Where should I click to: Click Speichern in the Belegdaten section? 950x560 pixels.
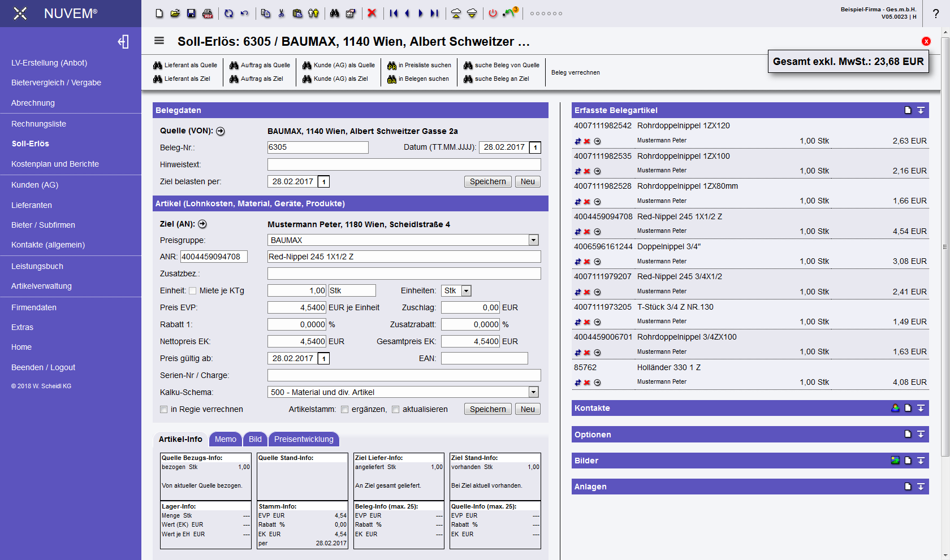pyautogui.click(x=488, y=181)
